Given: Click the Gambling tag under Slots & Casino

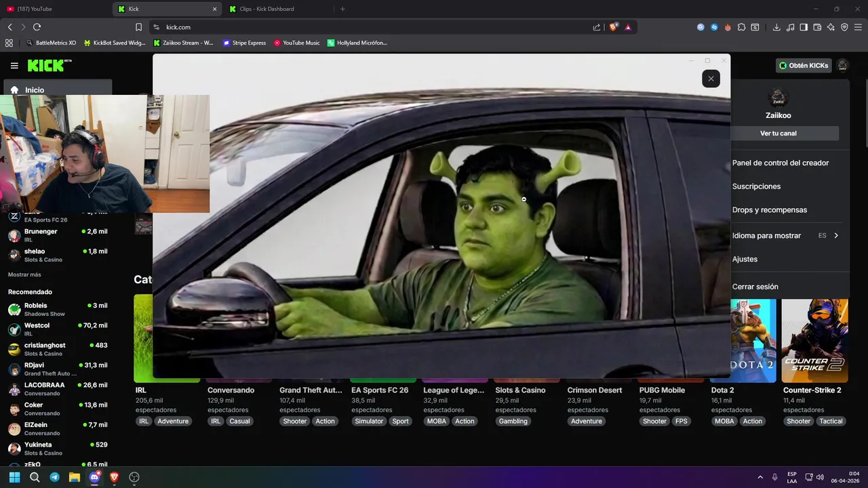Looking at the screenshot, I should pyautogui.click(x=513, y=421).
